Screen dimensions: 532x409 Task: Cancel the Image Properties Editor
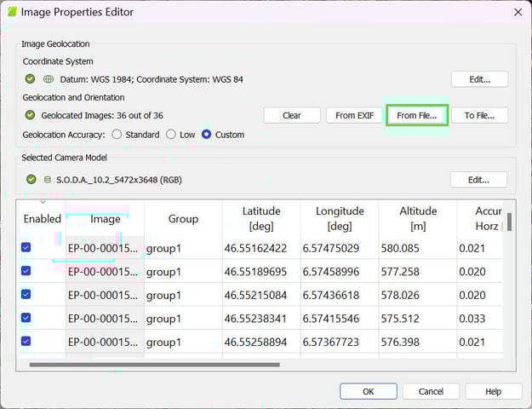pos(431,392)
